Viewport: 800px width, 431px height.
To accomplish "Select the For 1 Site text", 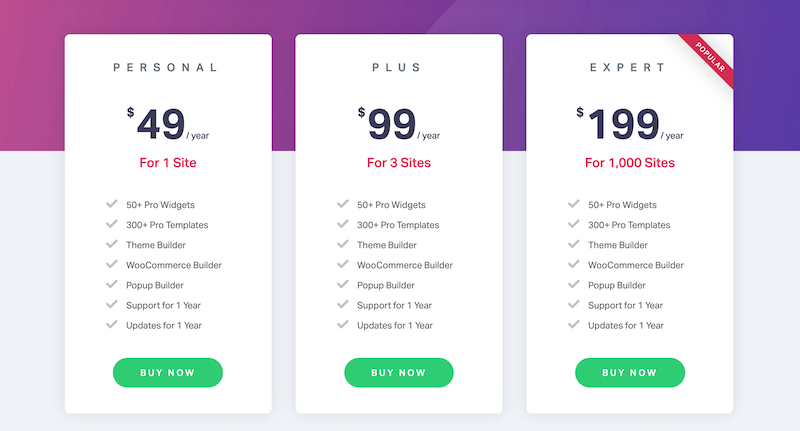I will (x=168, y=163).
